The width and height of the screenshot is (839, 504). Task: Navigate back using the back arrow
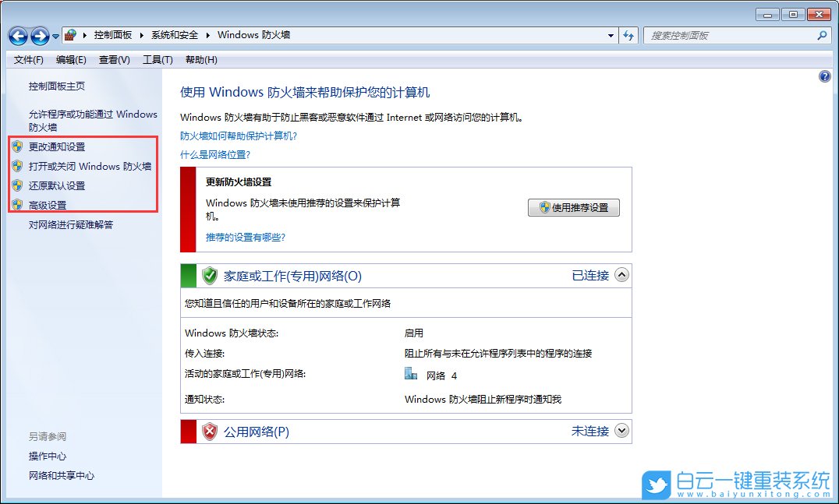[17, 35]
